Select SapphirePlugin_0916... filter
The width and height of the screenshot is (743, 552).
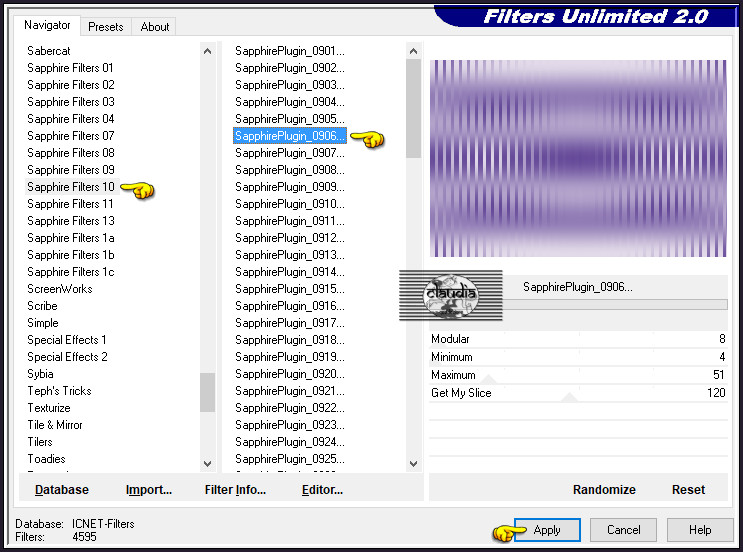(290, 306)
